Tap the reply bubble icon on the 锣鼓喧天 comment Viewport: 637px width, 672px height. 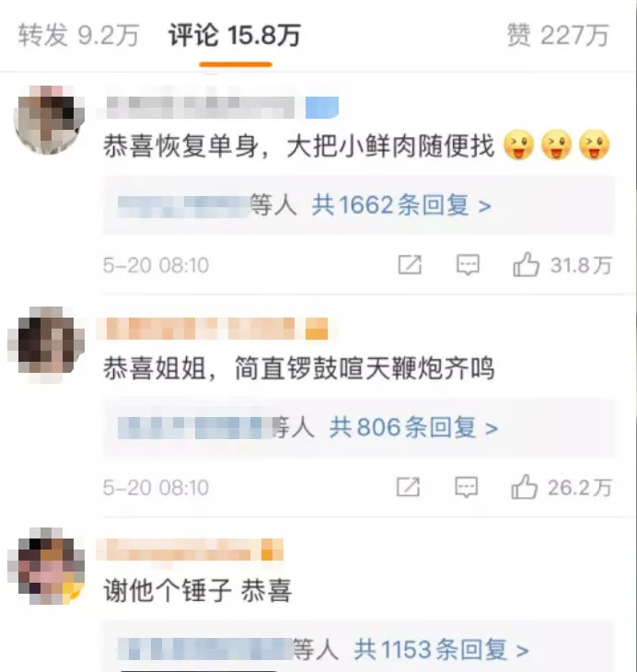467,487
